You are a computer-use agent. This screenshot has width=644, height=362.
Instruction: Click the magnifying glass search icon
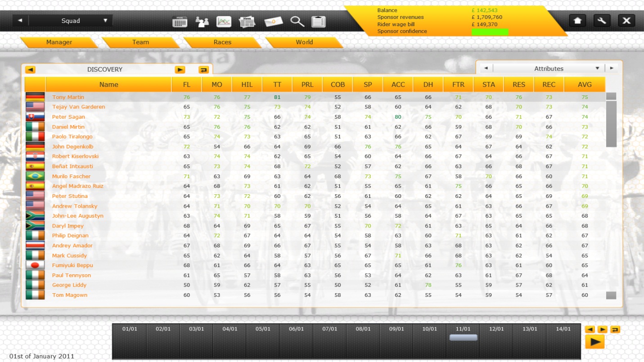tap(297, 22)
